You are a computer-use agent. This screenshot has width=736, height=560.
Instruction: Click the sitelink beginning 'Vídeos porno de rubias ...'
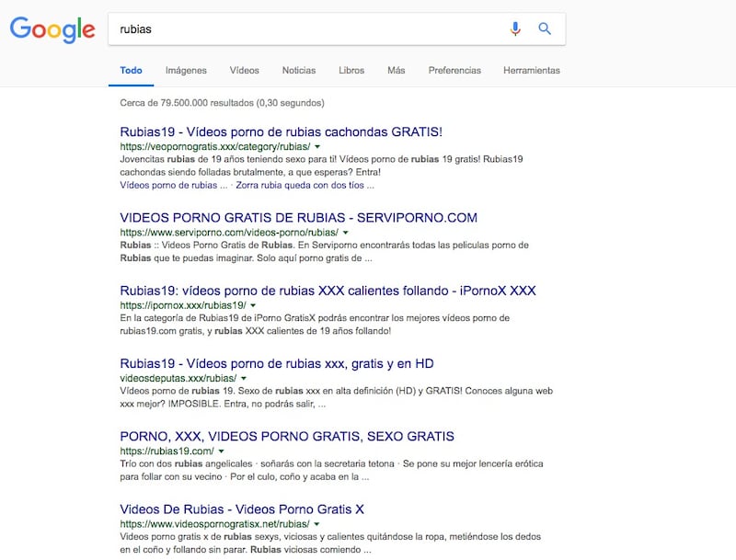click(174, 185)
